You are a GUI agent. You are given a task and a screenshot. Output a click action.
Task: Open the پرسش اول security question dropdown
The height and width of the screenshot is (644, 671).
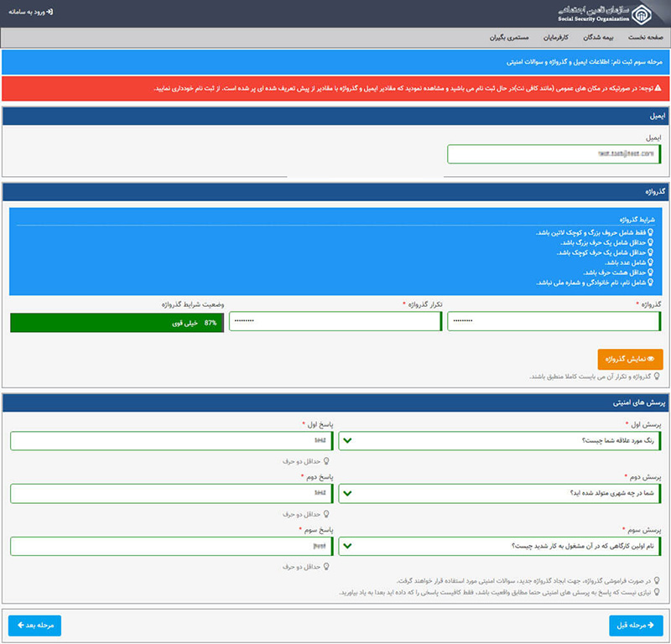point(500,440)
